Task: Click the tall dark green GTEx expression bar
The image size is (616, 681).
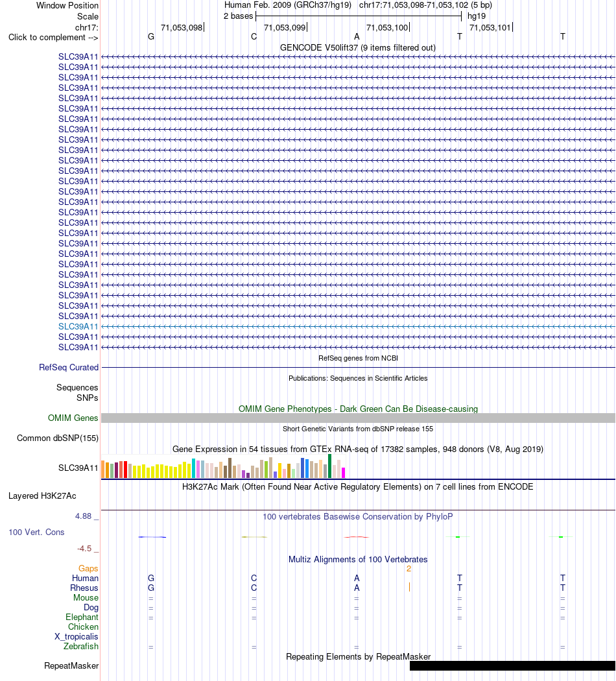Action: point(330,466)
